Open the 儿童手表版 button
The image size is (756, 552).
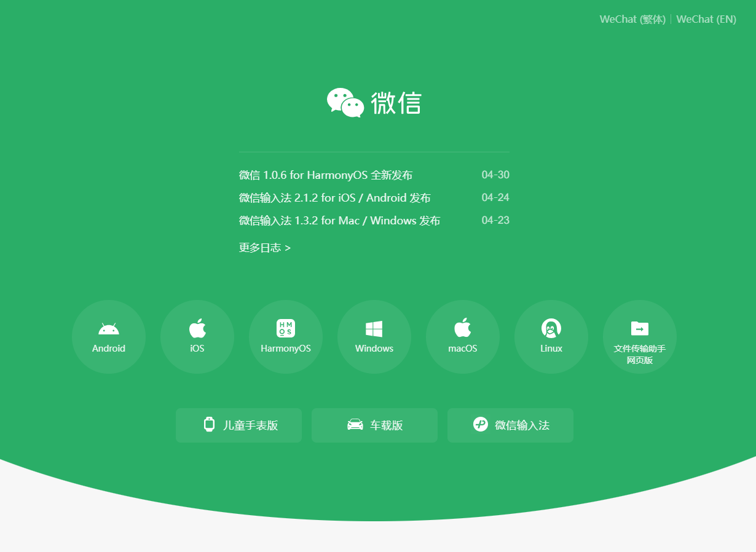(238, 425)
